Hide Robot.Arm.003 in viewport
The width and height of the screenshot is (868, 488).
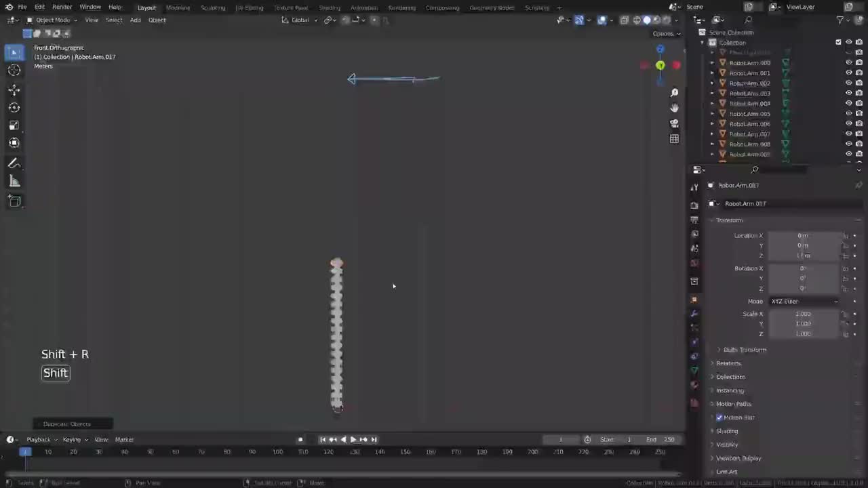pyautogui.click(x=848, y=94)
